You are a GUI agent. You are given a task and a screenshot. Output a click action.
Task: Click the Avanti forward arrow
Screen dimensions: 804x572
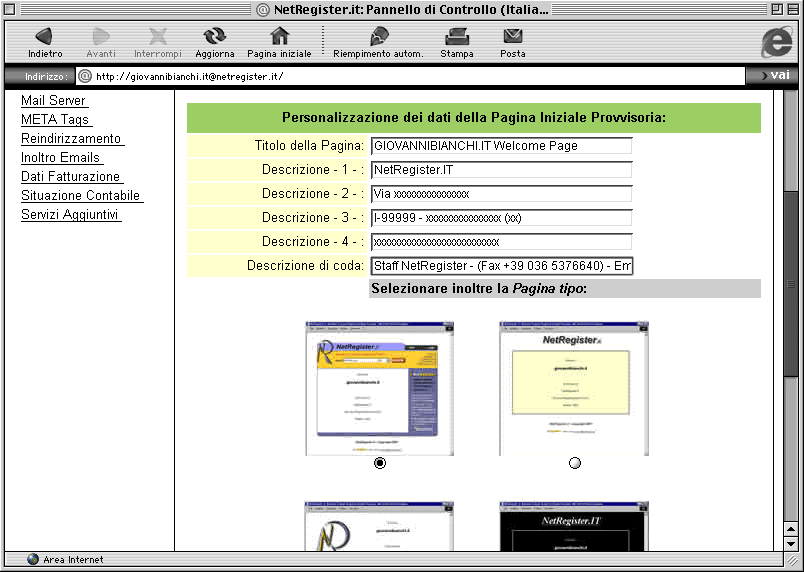click(x=101, y=42)
